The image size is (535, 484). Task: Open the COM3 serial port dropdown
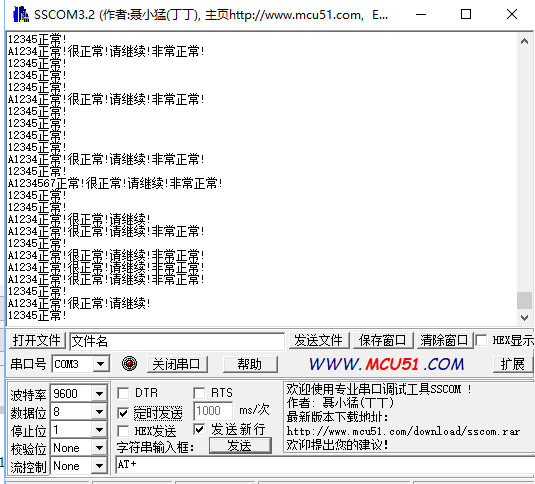(101, 364)
